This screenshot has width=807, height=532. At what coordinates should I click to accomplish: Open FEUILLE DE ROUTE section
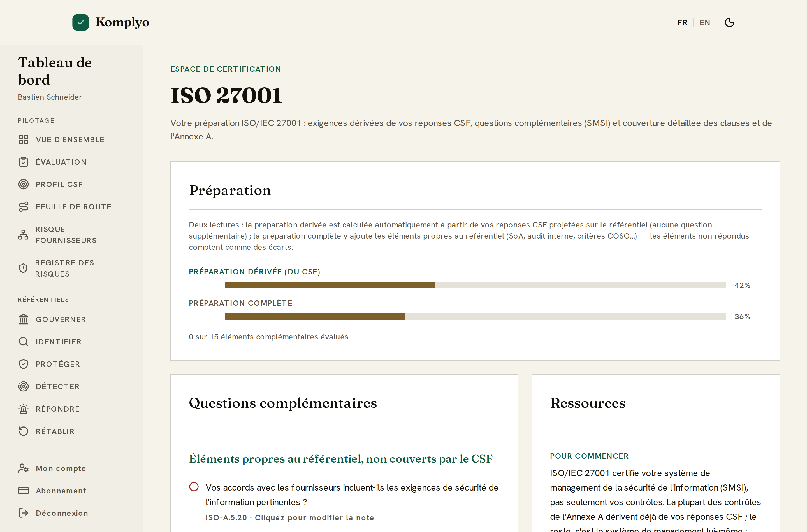[x=74, y=207]
